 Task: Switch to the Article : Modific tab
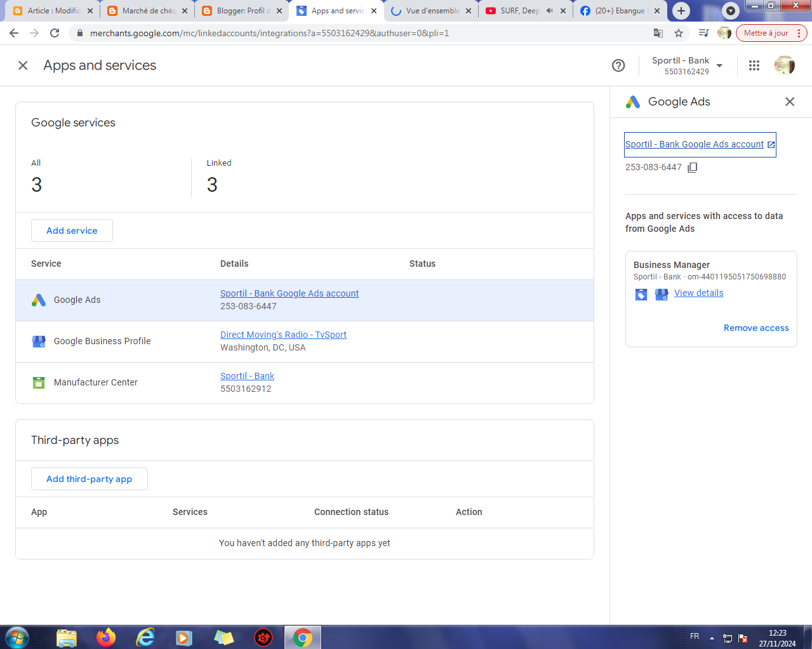[54, 11]
